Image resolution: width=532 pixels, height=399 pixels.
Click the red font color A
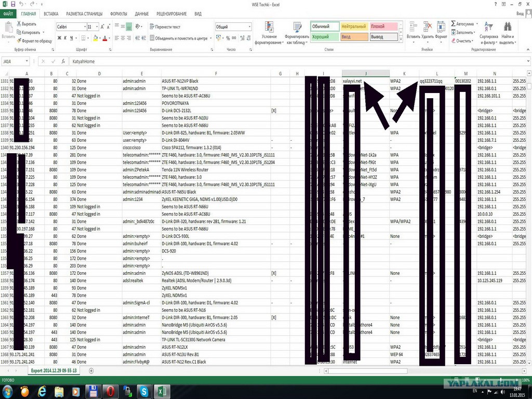click(105, 38)
